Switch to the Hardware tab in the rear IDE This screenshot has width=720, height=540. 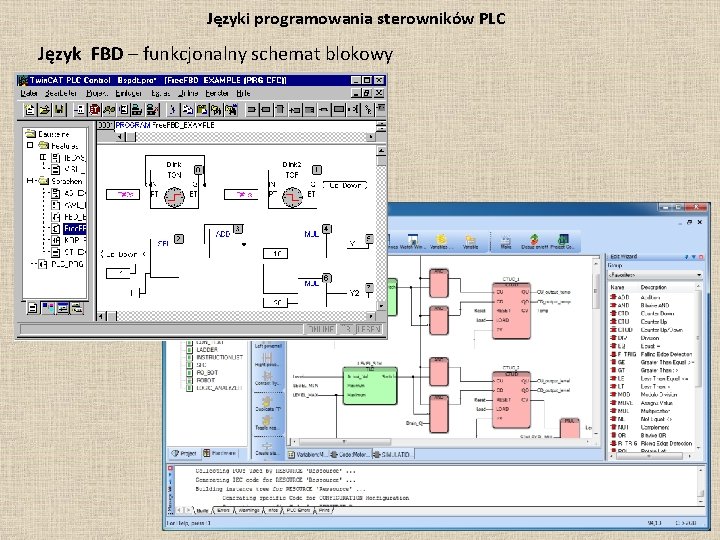(219, 453)
